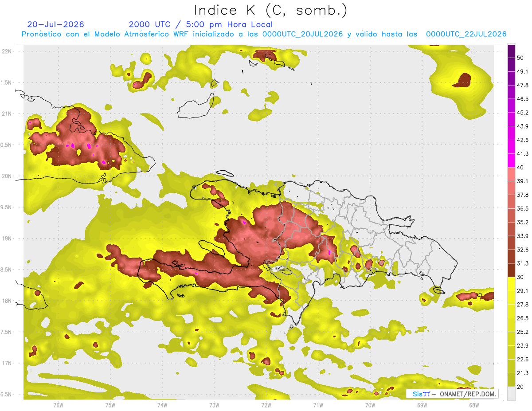Click the '27.8' value on the color scale
This screenshot has width=532, height=411.
pyautogui.click(x=523, y=305)
